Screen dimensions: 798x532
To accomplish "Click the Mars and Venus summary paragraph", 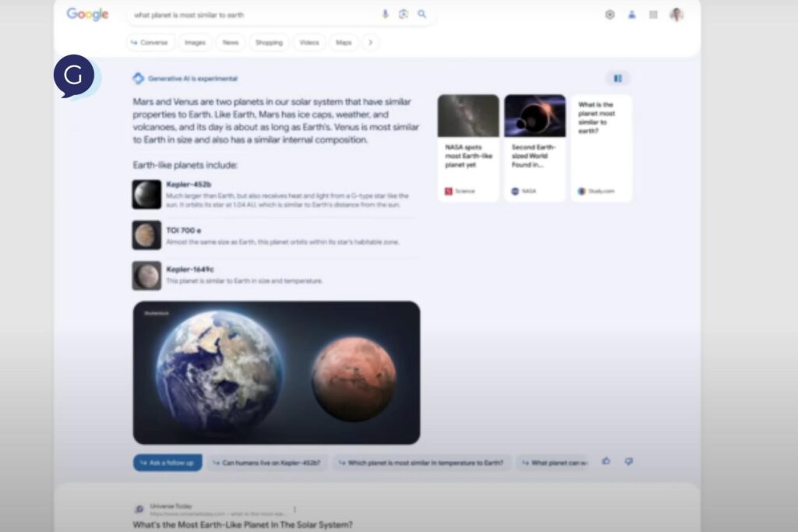I will pyautogui.click(x=276, y=121).
